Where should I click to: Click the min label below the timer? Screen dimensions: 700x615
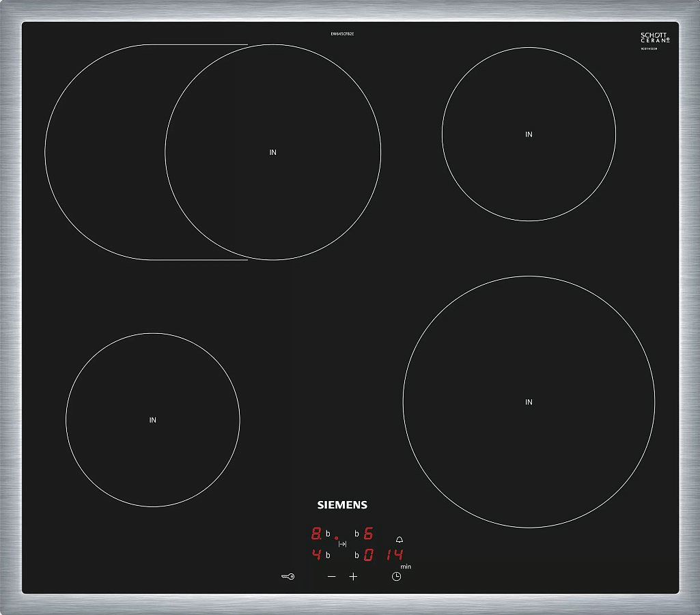click(406, 567)
